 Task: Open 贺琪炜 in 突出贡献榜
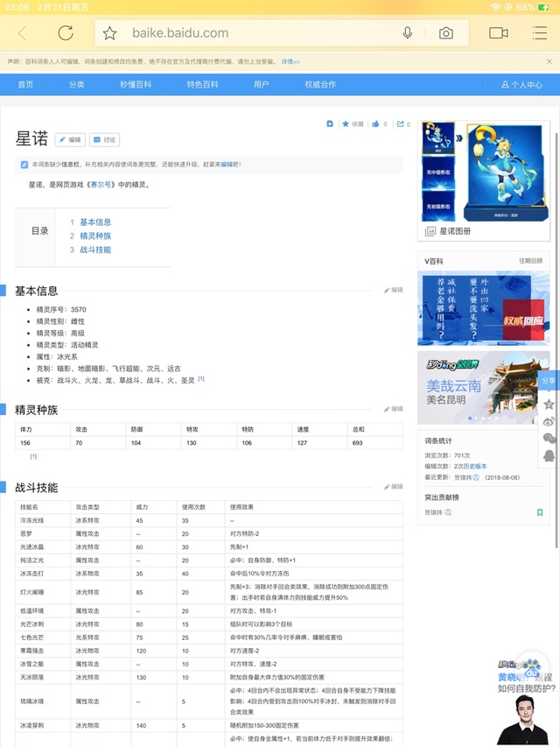pyautogui.click(x=434, y=512)
